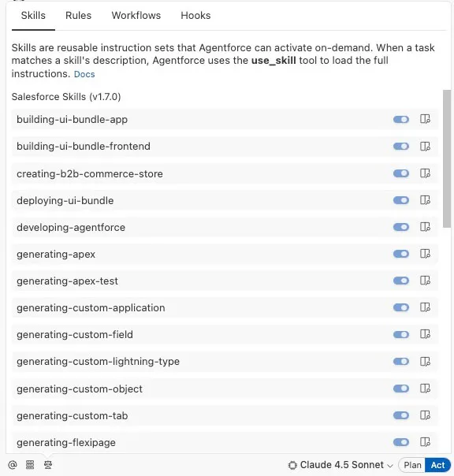Switch to the Workflows tab

pos(136,16)
